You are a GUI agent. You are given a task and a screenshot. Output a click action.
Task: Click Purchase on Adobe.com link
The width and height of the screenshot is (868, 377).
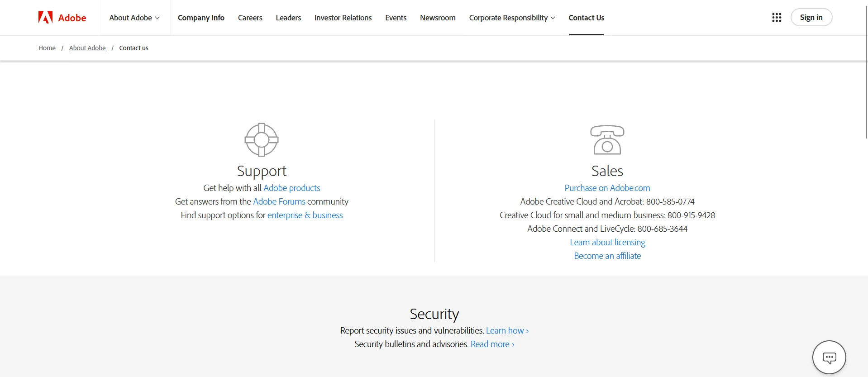[607, 188]
